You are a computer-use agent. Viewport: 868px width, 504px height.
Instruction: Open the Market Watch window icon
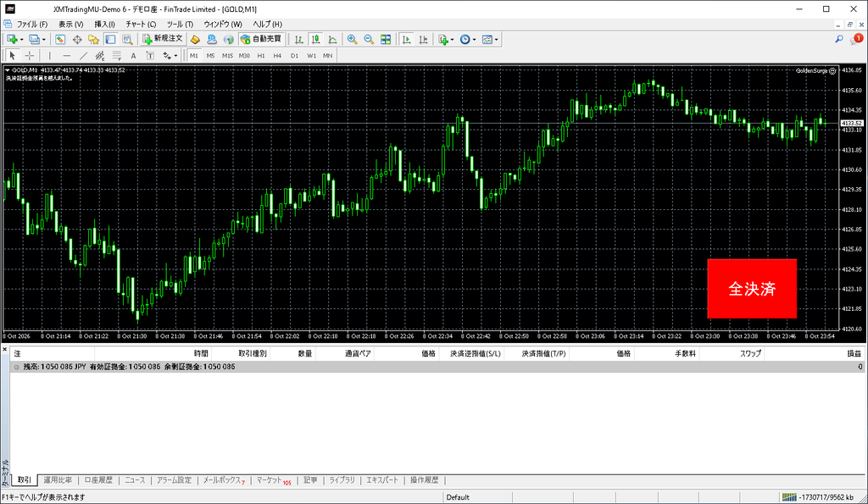click(x=60, y=39)
